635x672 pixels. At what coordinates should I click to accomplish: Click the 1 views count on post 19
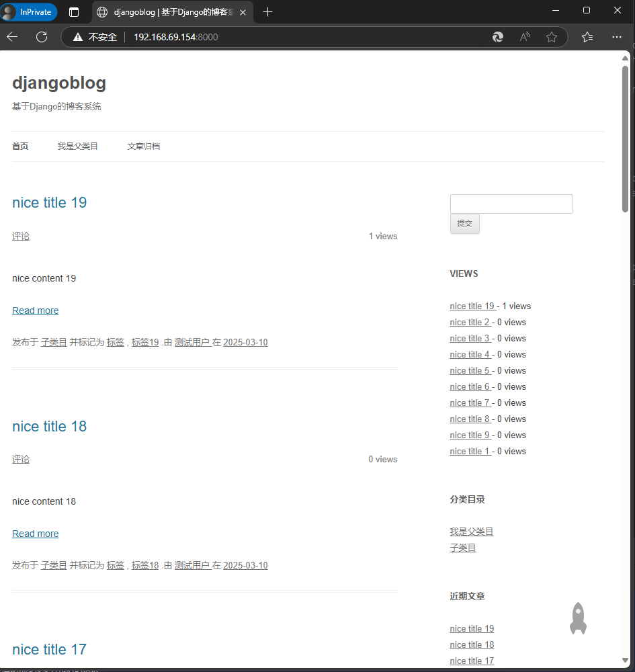(x=383, y=236)
